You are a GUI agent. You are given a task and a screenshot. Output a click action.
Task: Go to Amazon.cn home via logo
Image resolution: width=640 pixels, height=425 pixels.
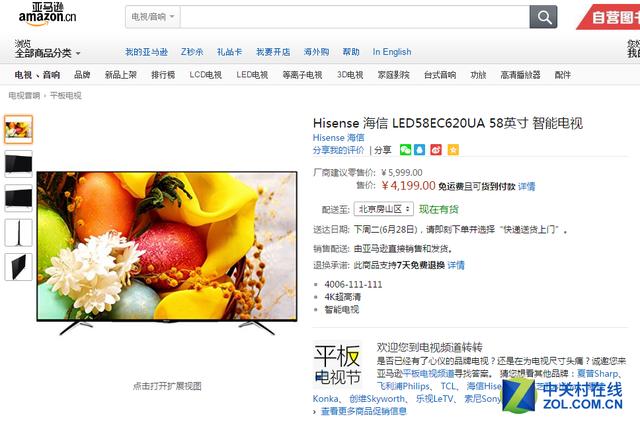47,14
